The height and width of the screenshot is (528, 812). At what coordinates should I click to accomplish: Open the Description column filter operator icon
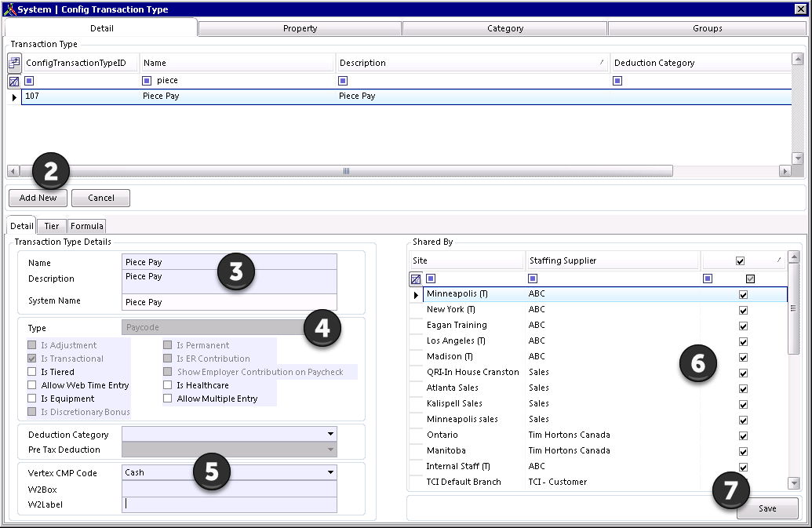[343, 81]
